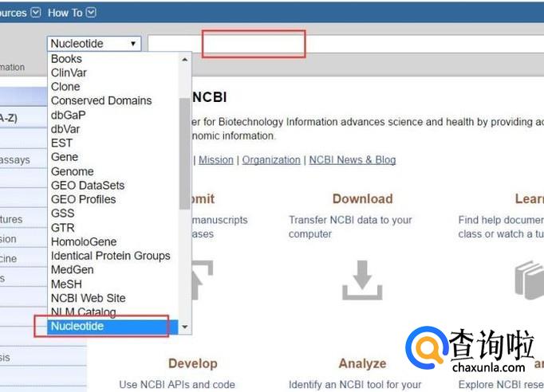544x392 pixels.
Task: Choose dbVar in the dropdown list
Action: [x=112, y=129]
